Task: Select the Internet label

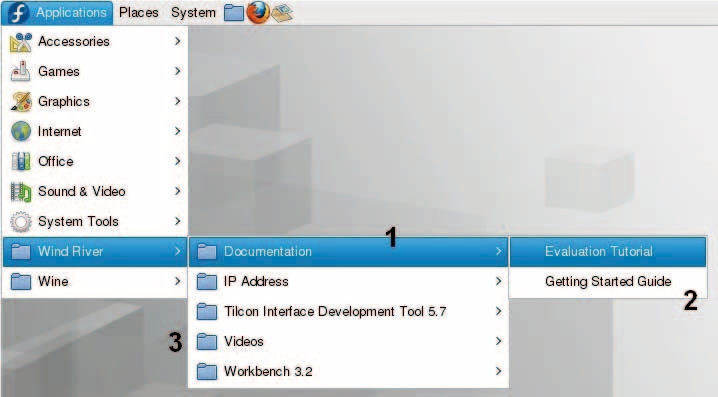Action: (60, 131)
